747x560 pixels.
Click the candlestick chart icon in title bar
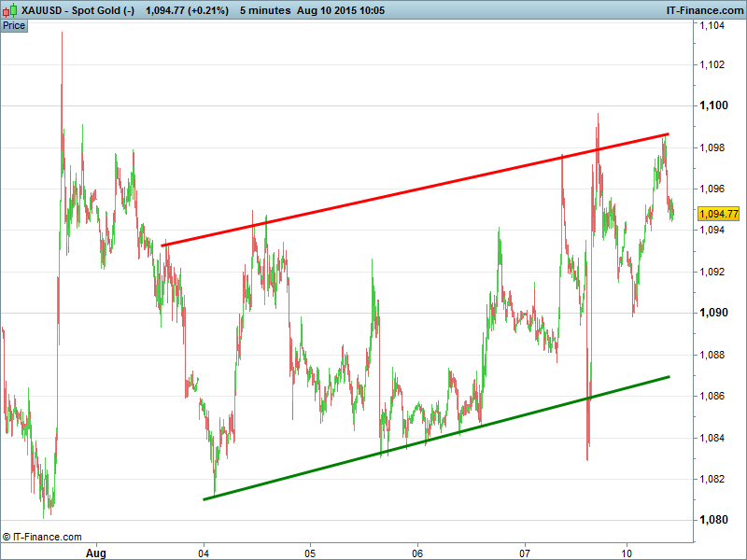coord(10,9)
